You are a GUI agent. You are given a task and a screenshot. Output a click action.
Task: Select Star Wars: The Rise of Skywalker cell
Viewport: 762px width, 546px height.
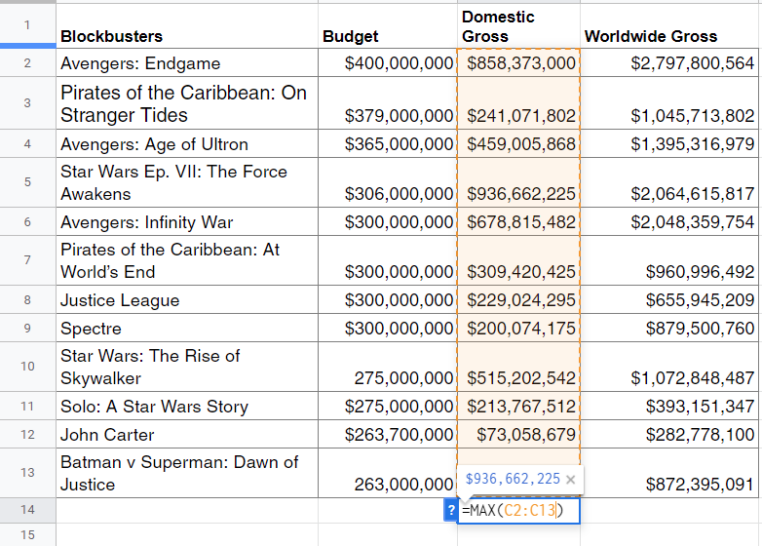point(187,367)
